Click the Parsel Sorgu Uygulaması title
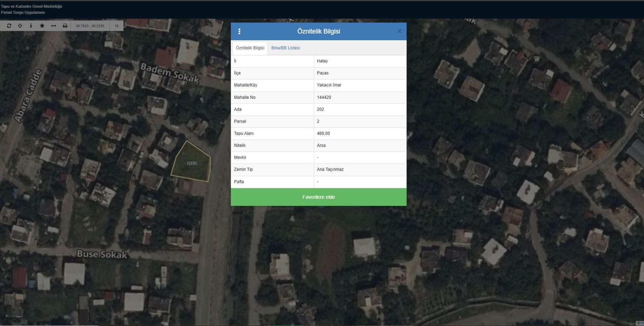This screenshot has width=644, height=326. coord(23,12)
